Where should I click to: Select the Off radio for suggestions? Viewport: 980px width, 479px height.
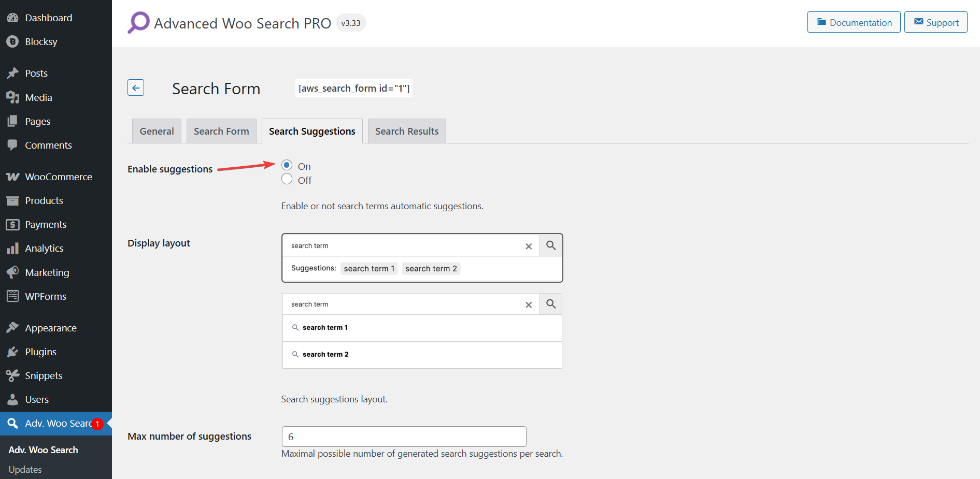(x=287, y=179)
